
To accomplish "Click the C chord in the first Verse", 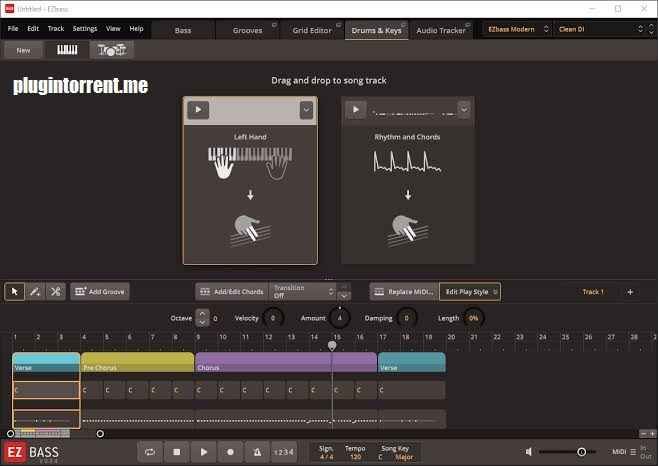I will coord(46,390).
